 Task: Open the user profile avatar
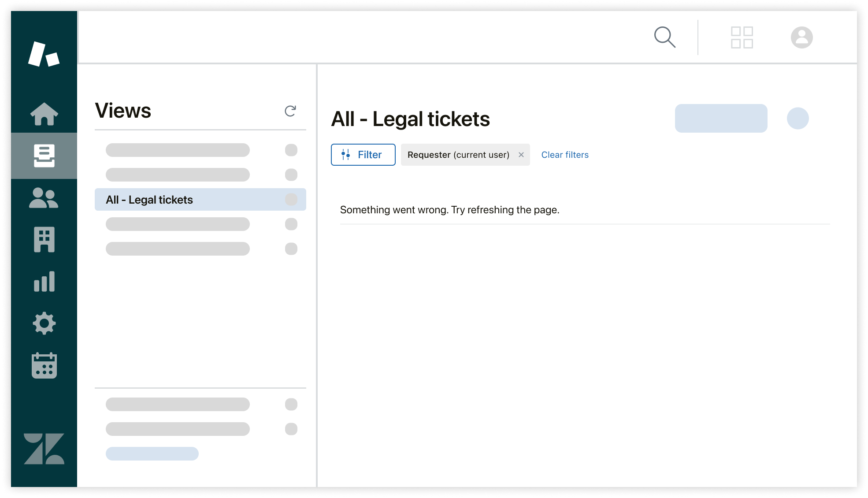coord(801,37)
